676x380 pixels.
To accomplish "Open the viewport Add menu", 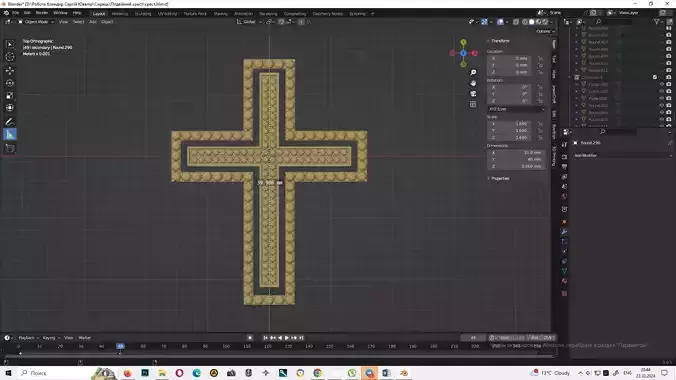I will 92,22.
